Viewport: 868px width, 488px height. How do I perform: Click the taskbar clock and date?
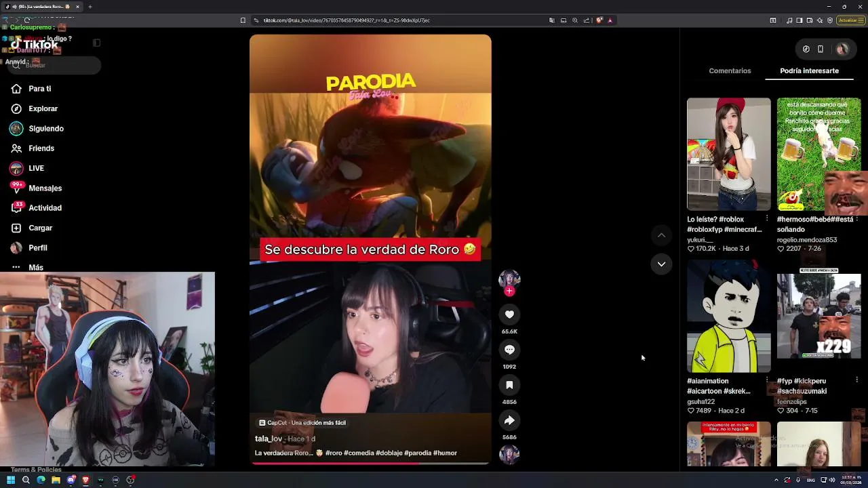click(x=852, y=480)
